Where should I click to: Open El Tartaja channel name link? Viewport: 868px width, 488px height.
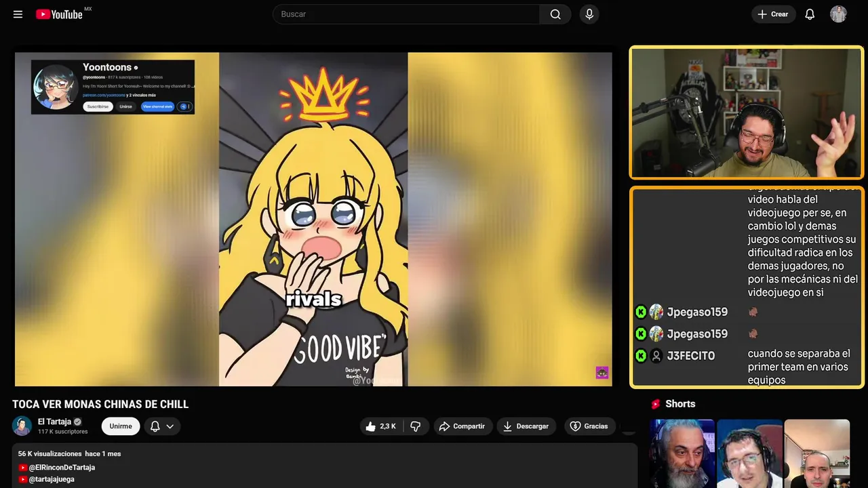(55, 422)
